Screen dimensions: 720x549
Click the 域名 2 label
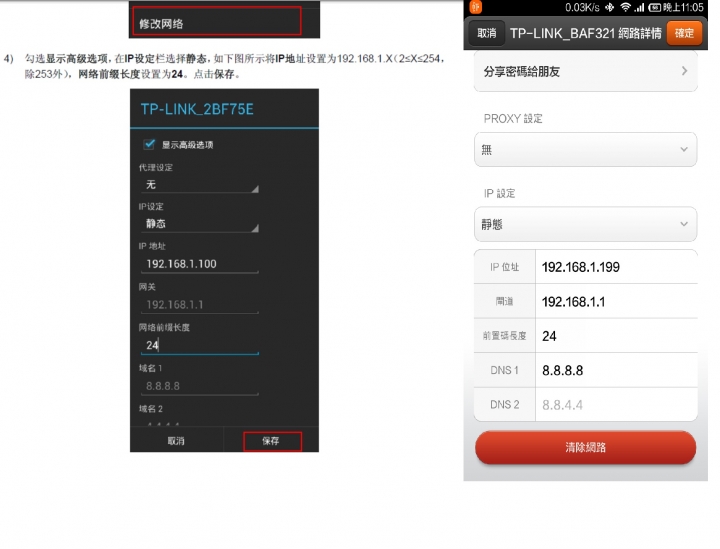(x=151, y=409)
